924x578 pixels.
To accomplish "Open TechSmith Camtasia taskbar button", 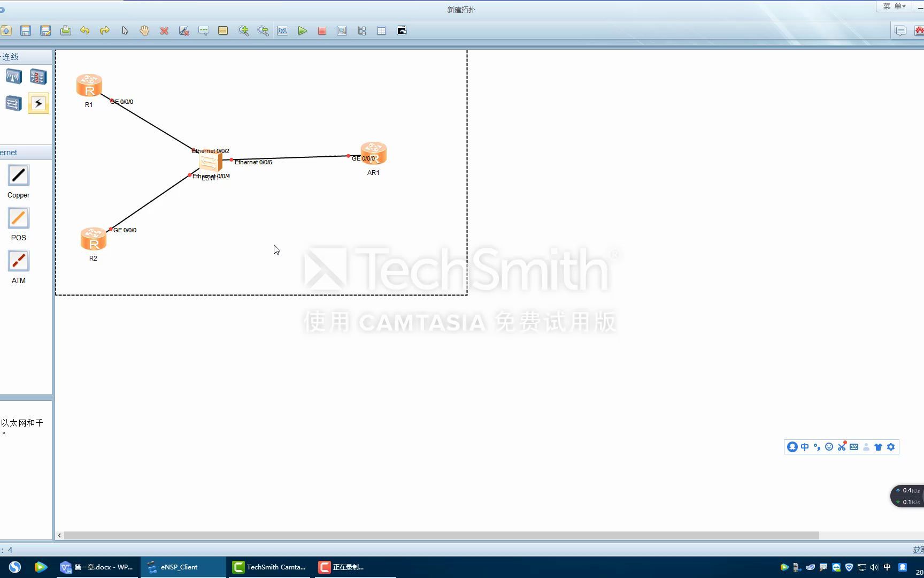I will (x=270, y=567).
